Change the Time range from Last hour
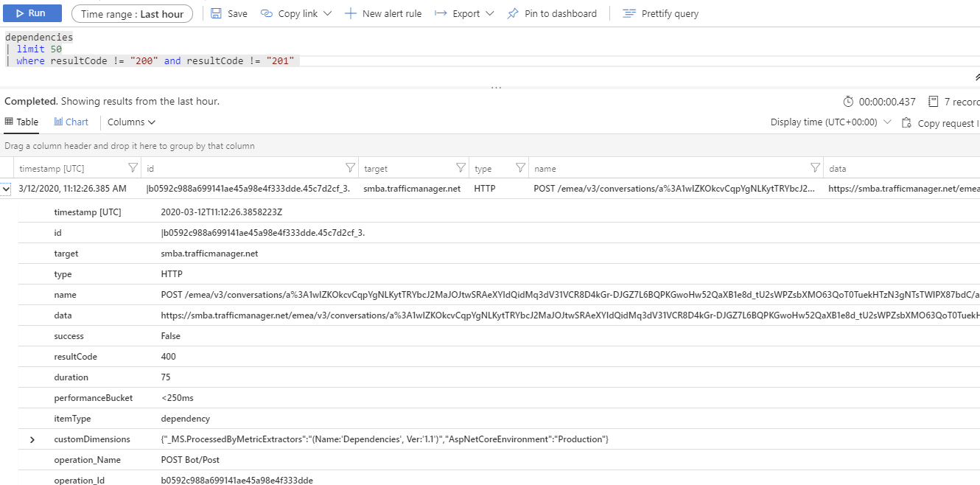Viewport: 980px width, 485px height. pyautogui.click(x=132, y=13)
